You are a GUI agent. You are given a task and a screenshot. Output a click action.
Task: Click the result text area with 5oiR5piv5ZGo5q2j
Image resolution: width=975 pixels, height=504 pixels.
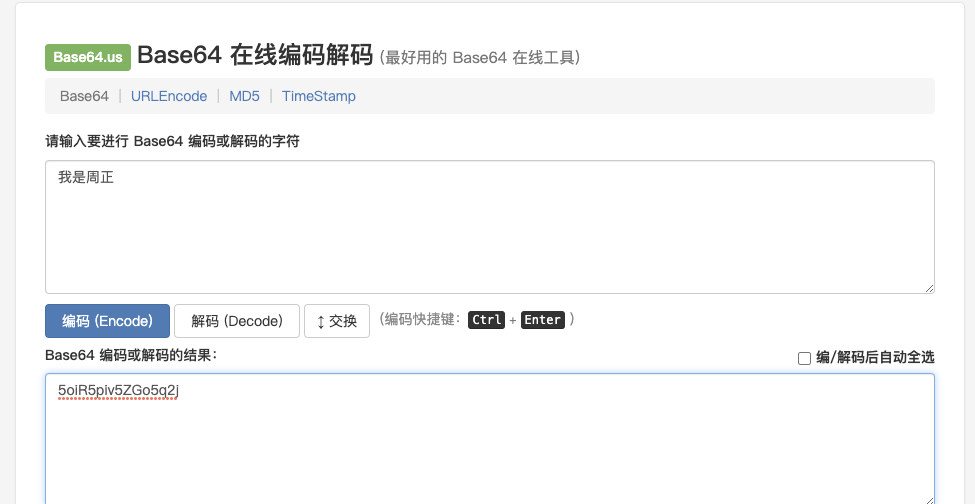[x=489, y=439]
